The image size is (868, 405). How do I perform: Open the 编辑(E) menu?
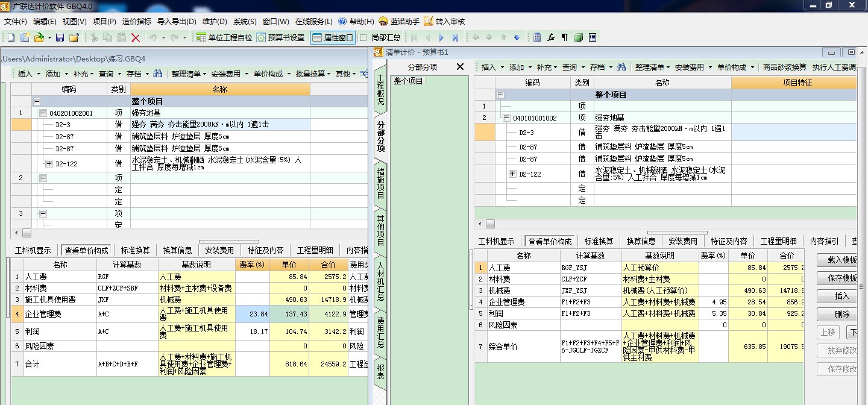(x=45, y=21)
